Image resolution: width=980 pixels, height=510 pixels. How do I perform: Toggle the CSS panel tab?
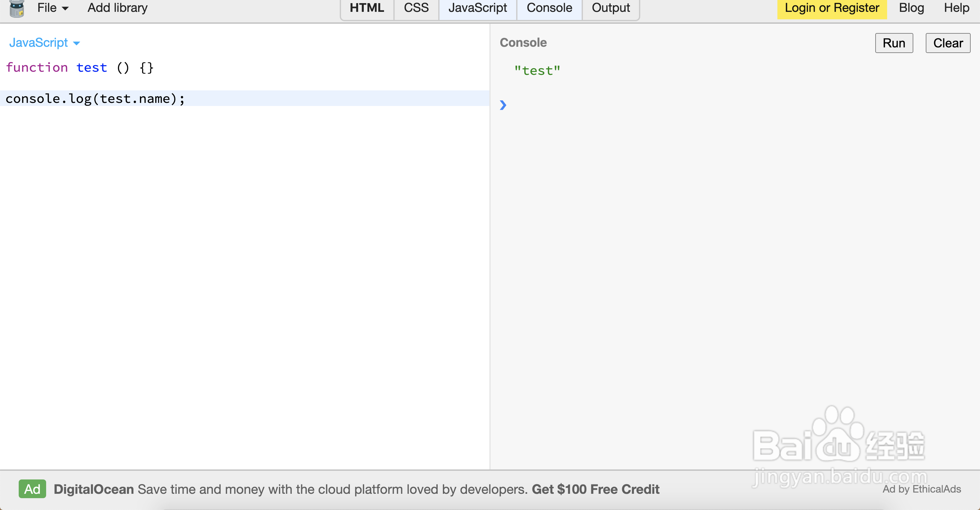[x=416, y=8]
